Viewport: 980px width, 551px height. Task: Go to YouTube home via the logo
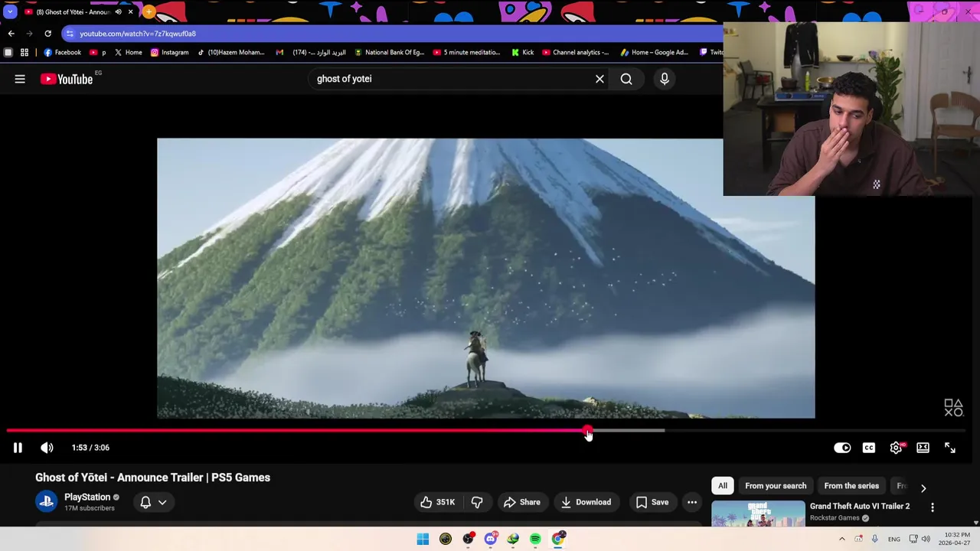click(x=66, y=79)
